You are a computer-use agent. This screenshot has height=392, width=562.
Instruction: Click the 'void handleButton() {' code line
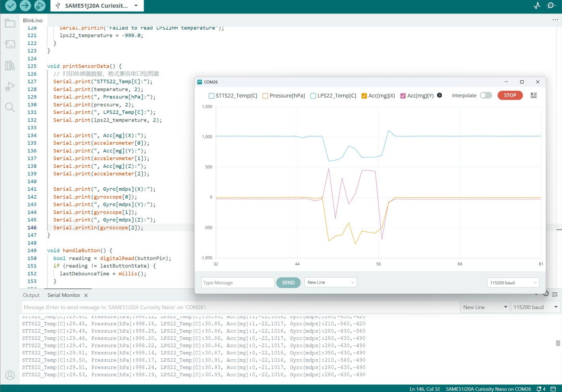[79, 251]
